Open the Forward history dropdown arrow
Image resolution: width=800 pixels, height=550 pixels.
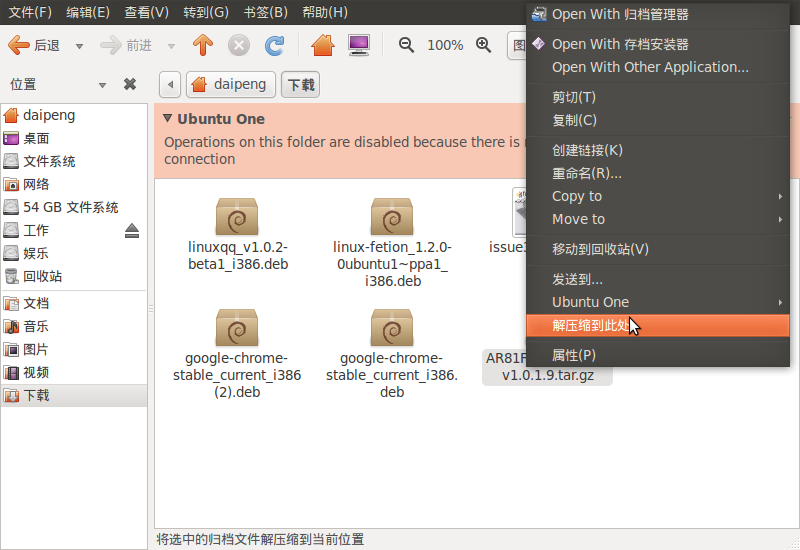tap(171, 46)
